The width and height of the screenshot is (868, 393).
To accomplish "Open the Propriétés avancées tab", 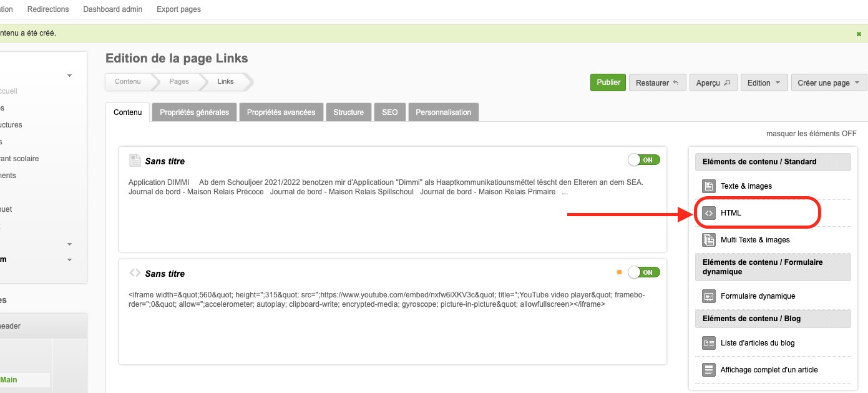I will [281, 112].
